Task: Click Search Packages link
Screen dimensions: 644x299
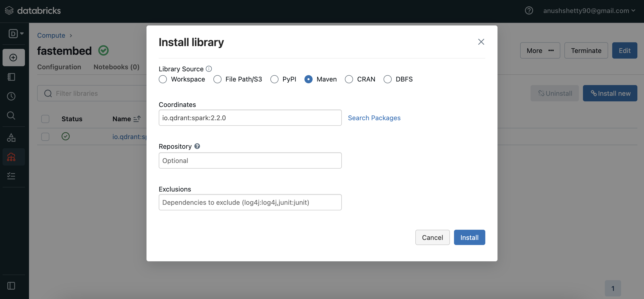Action: (374, 118)
